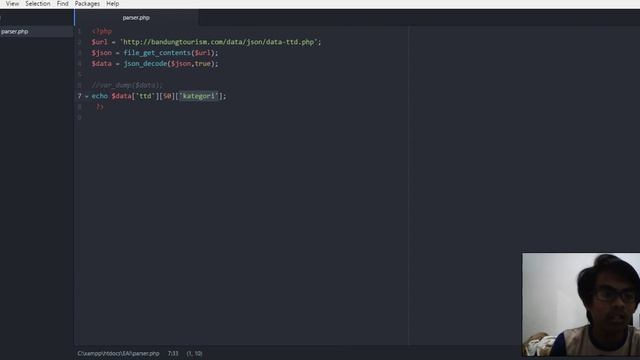The width and height of the screenshot is (640, 360).
Task: Click the file path in status bar
Action: 118,353
